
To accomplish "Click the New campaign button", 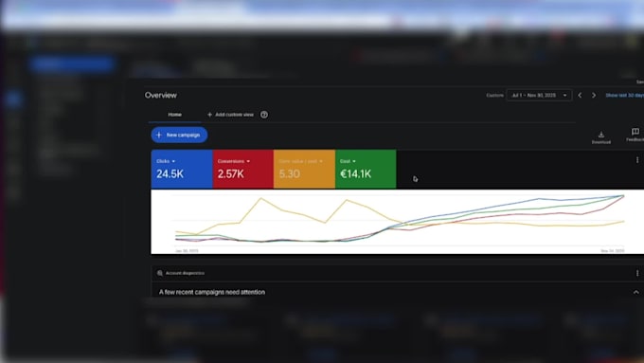I will [x=179, y=135].
